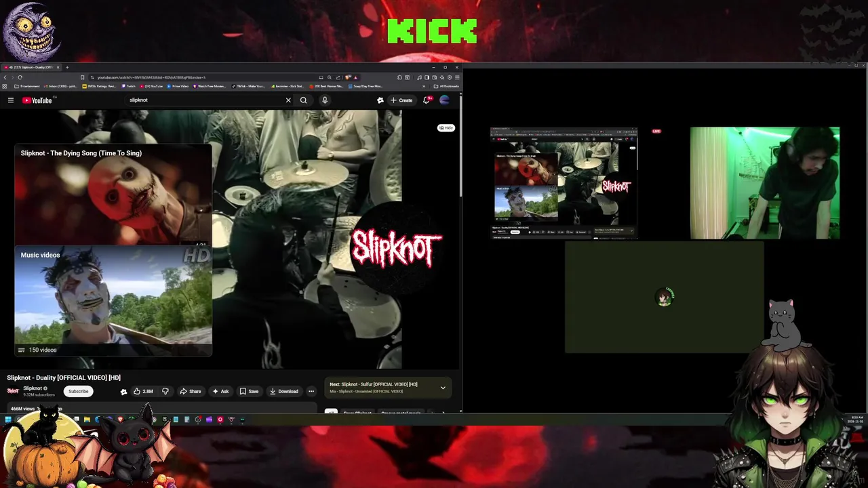Open the Twitch bookmark
This screenshot has width=868, height=488.
coord(129,86)
